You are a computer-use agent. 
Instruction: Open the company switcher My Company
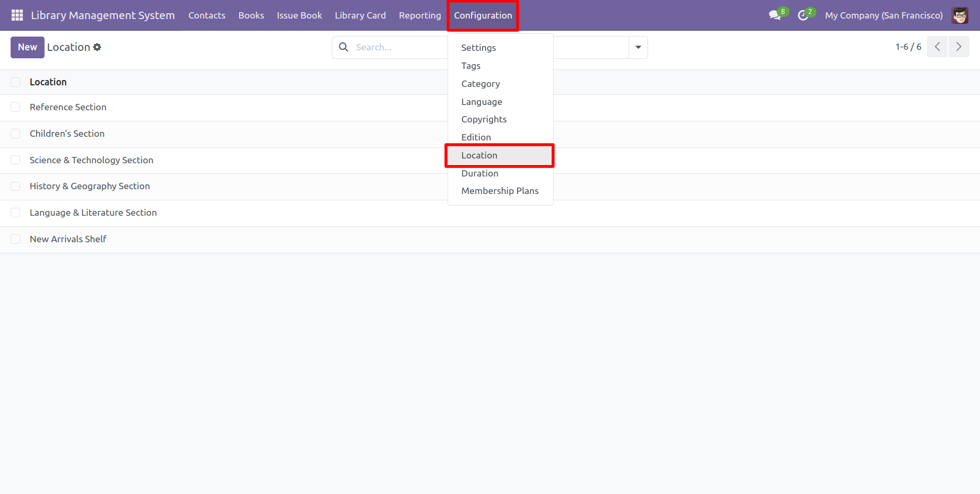pos(883,15)
